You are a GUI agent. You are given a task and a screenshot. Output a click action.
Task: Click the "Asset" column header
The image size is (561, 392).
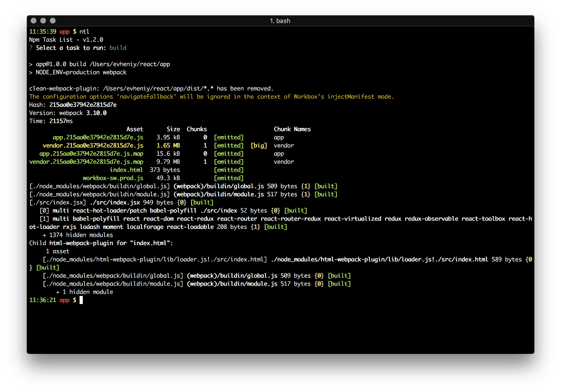click(x=135, y=129)
